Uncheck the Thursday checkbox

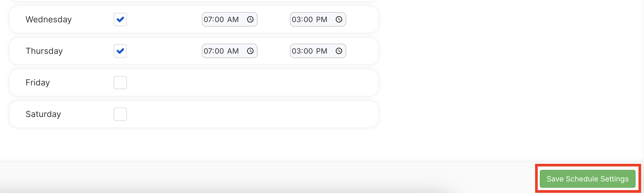tap(120, 51)
